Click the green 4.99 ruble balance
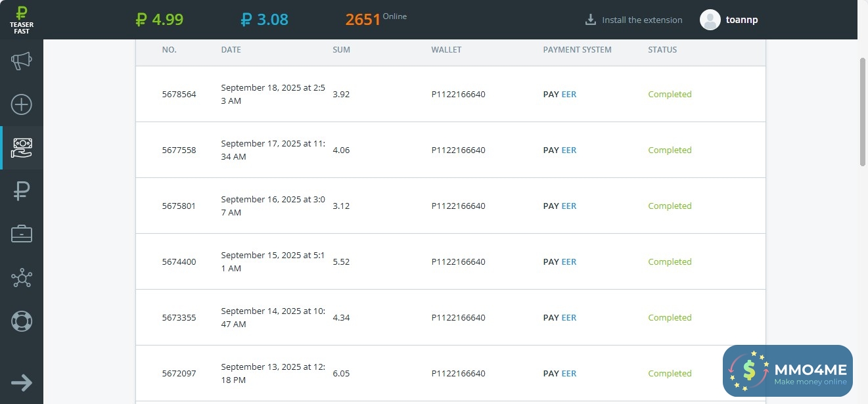868x404 pixels. 160,20
